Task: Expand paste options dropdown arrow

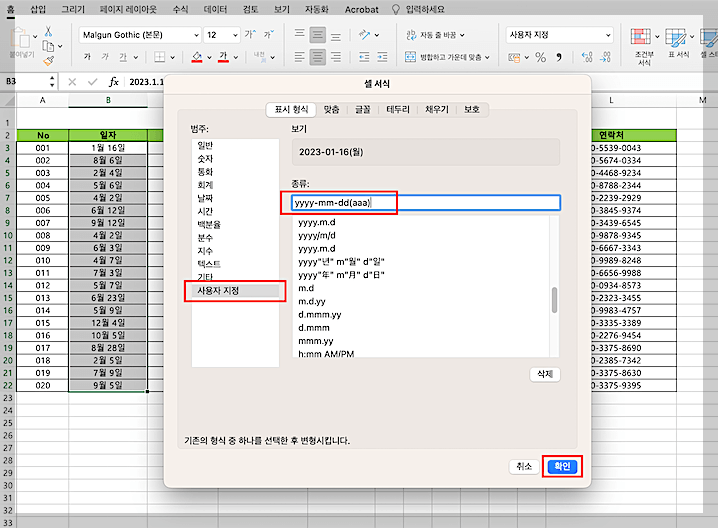Action: tap(35, 37)
